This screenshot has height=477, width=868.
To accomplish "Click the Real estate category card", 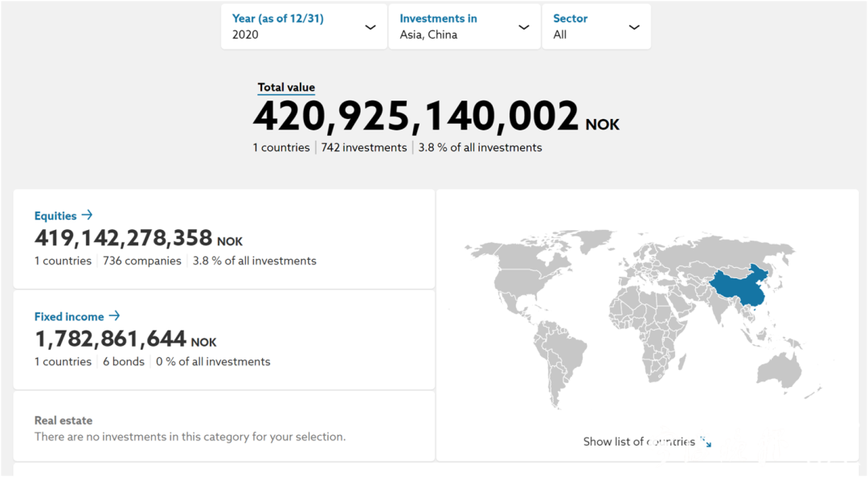I will click(223, 428).
